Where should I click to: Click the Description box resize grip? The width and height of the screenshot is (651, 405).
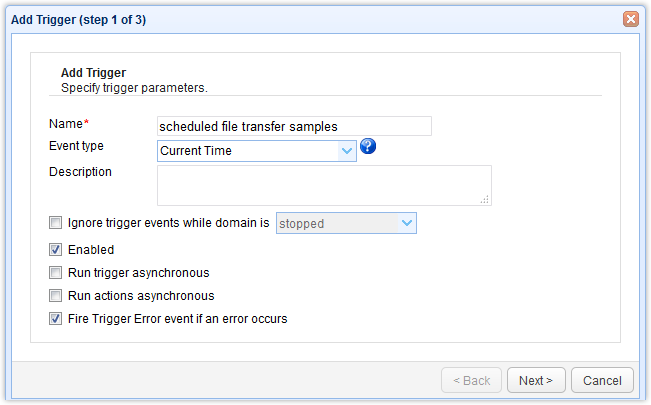[x=485, y=200]
